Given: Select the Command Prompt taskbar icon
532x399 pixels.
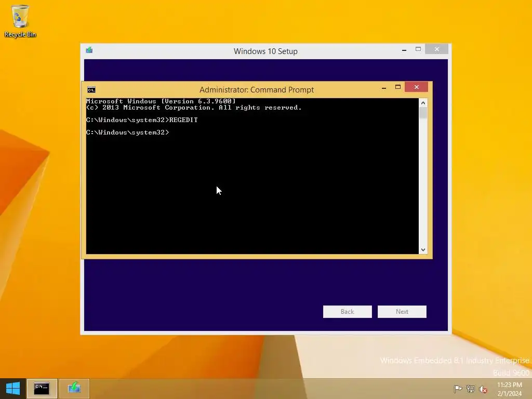Looking at the screenshot, I should pos(42,389).
